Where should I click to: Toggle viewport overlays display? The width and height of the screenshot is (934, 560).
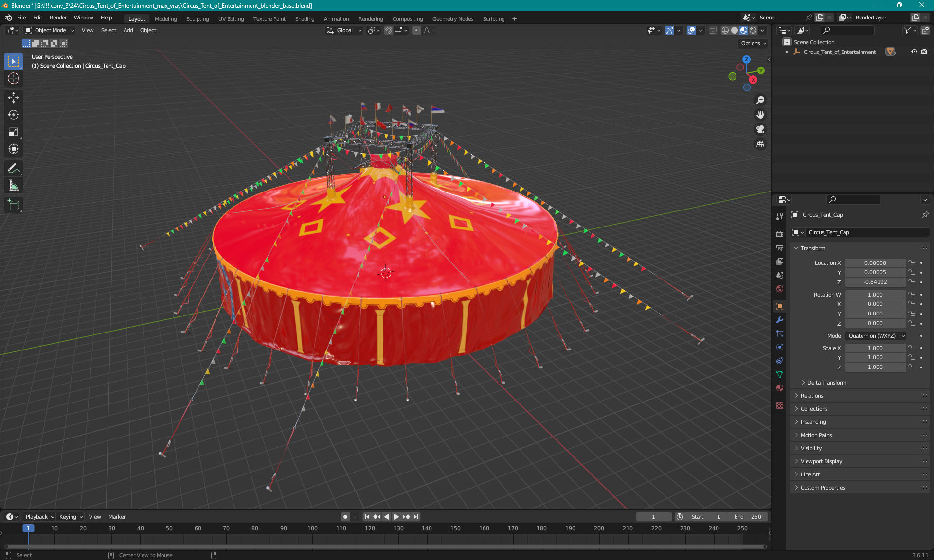click(691, 30)
